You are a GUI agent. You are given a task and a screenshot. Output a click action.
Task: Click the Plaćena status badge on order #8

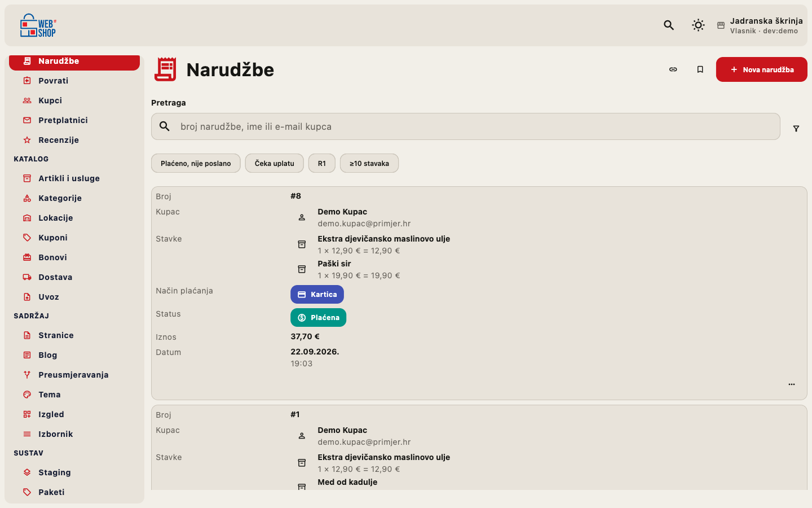pyautogui.click(x=318, y=318)
